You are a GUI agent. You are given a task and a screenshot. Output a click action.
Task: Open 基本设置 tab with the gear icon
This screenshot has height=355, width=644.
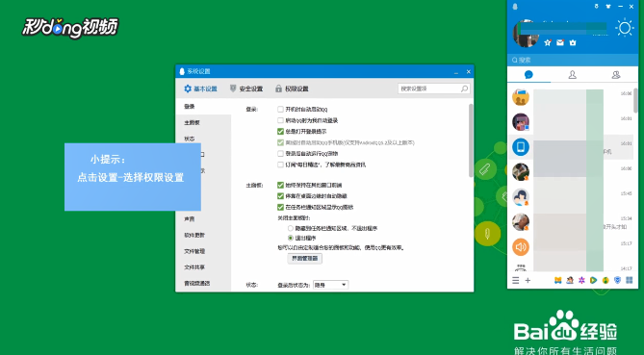point(200,89)
